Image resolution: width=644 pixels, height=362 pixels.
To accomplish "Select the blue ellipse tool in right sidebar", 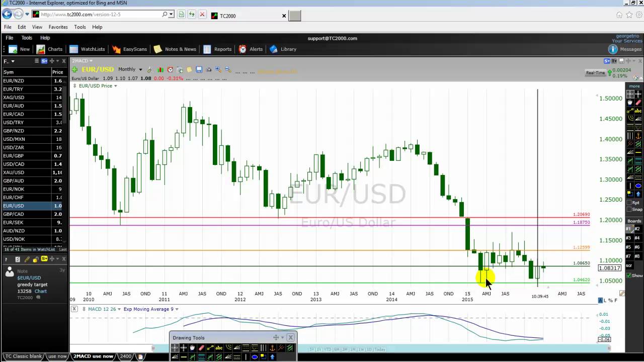I will click(638, 186).
